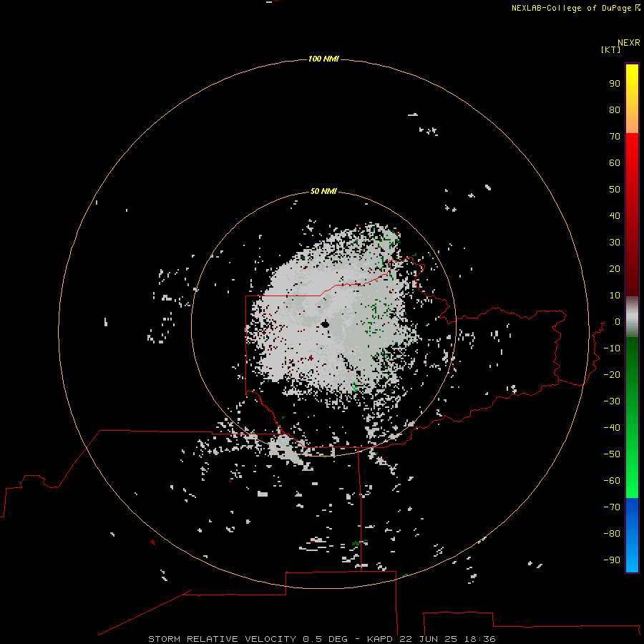Select the positive 60 knot scale label
644x644 pixels.
point(615,163)
